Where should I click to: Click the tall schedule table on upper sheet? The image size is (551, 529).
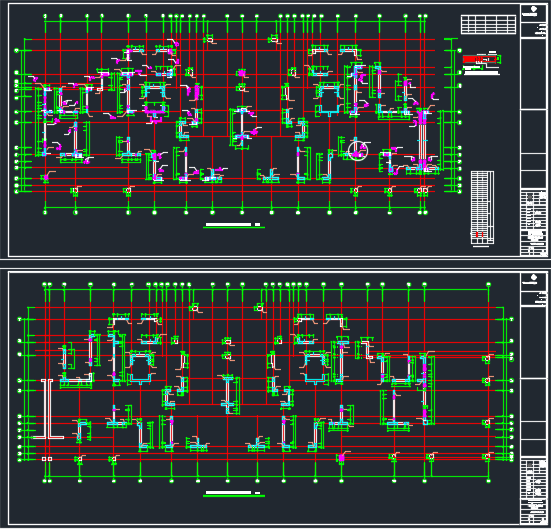(x=482, y=207)
